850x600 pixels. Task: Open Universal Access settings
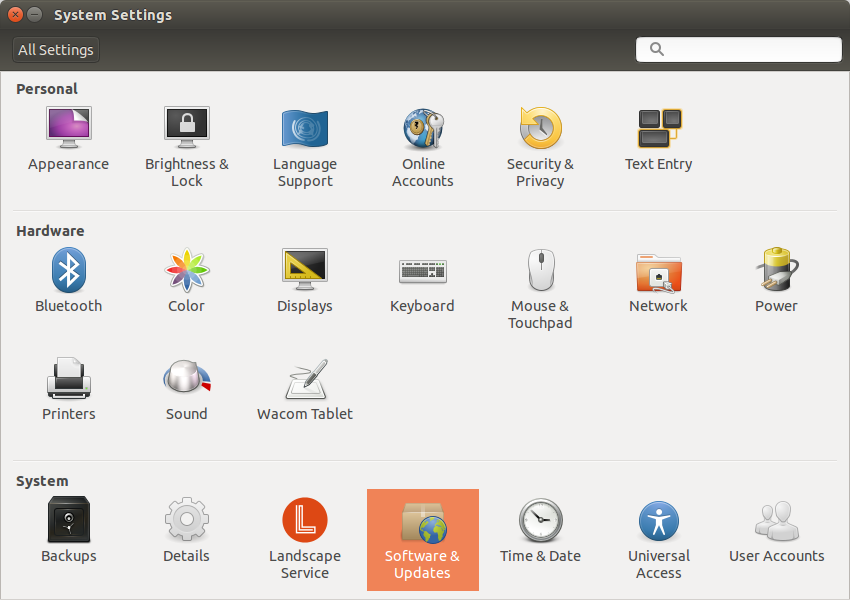(659, 539)
